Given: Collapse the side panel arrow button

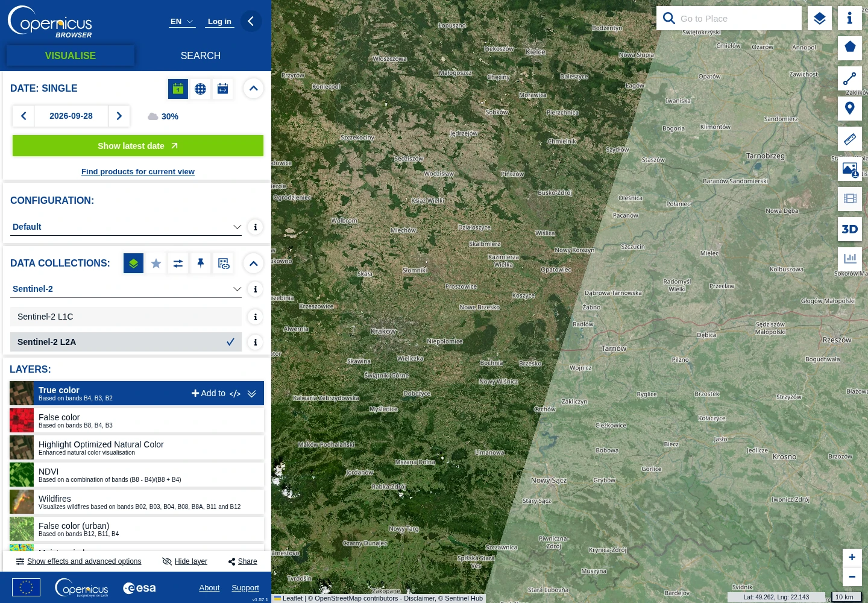Looking at the screenshot, I should point(251,21).
